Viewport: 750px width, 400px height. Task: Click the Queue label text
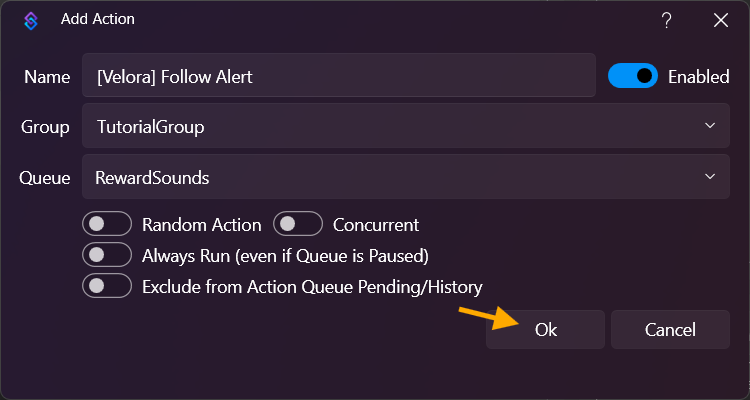pos(45,179)
